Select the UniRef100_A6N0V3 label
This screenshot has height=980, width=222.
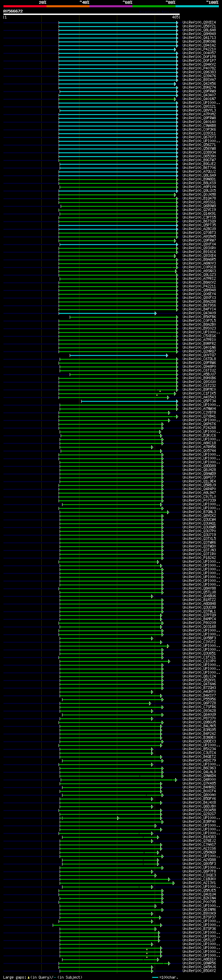[x=199, y=264]
